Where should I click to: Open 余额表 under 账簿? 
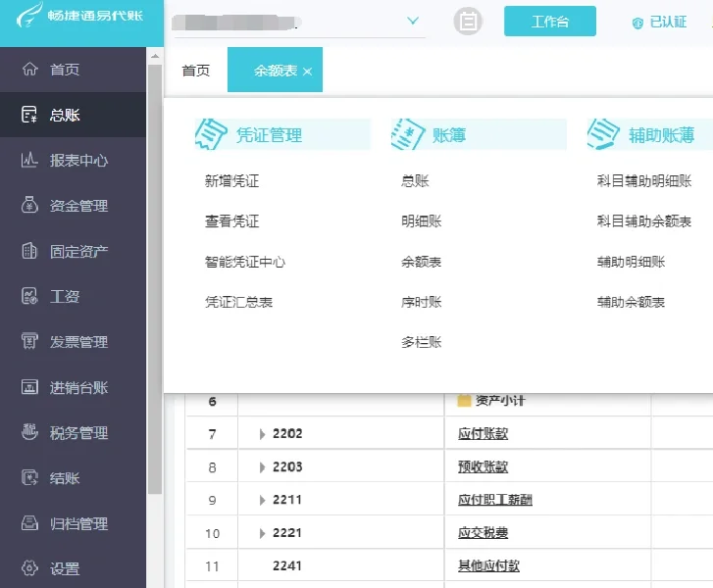[x=421, y=262]
